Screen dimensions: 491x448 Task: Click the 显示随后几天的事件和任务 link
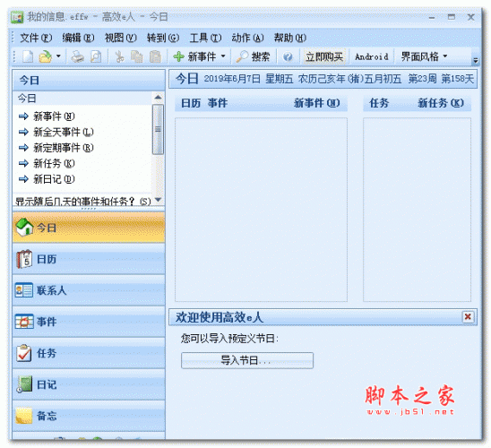83,202
